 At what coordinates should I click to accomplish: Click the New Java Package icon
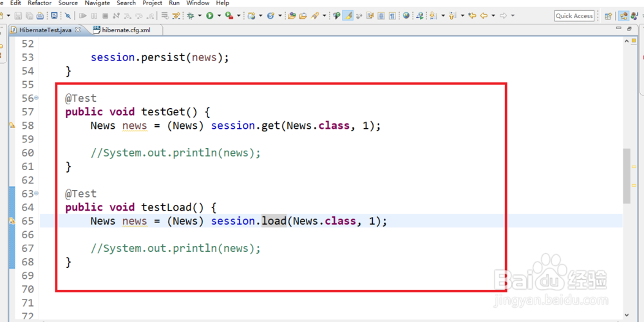click(251, 15)
